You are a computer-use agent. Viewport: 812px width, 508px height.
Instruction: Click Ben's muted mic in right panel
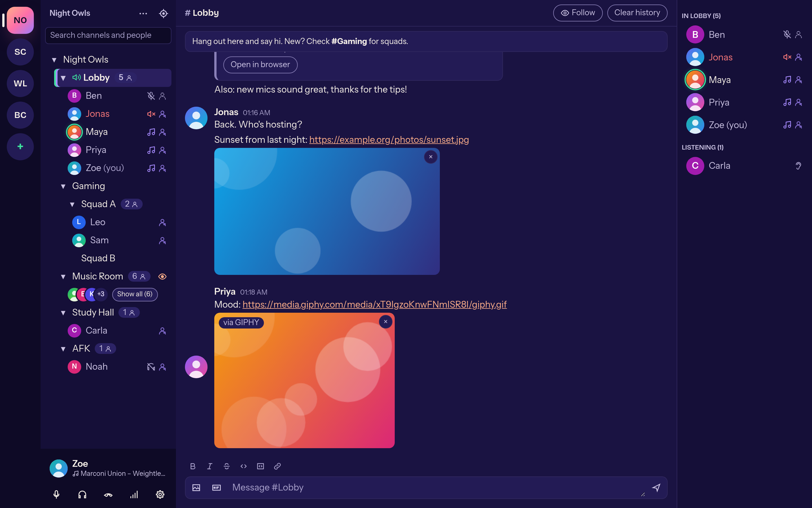787,34
